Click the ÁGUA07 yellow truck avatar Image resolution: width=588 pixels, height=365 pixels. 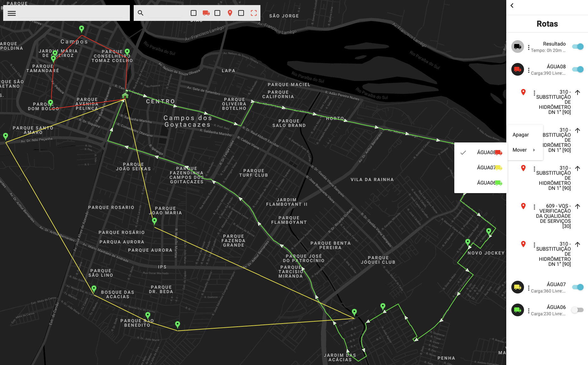tap(518, 287)
